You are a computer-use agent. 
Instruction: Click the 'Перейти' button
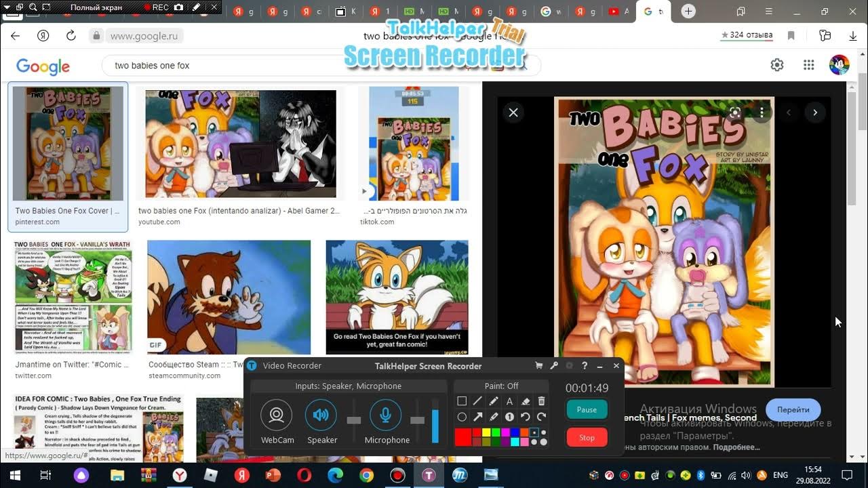pos(793,409)
